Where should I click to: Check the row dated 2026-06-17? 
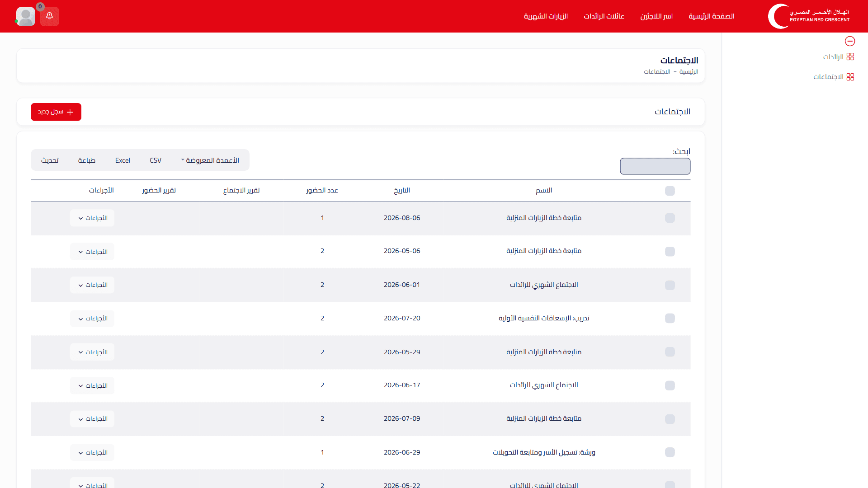[x=670, y=385]
